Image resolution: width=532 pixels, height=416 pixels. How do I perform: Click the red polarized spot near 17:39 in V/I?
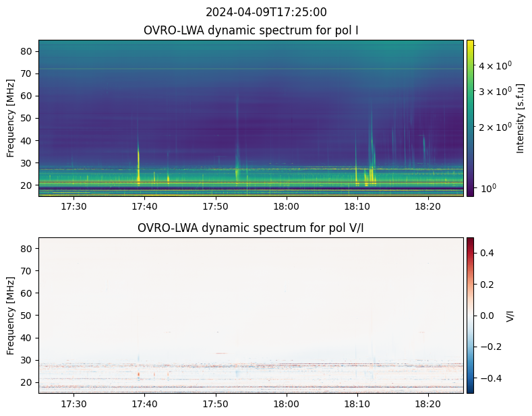point(138,374)
